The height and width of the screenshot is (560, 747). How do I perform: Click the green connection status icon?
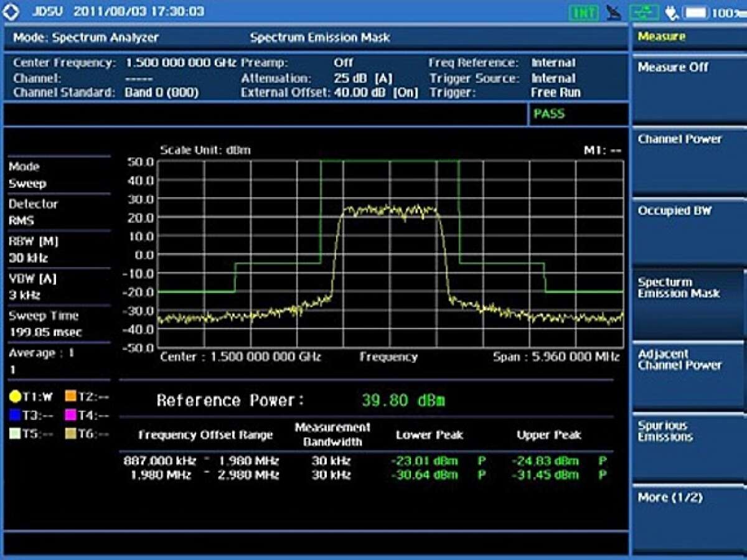tap(644, 12)
